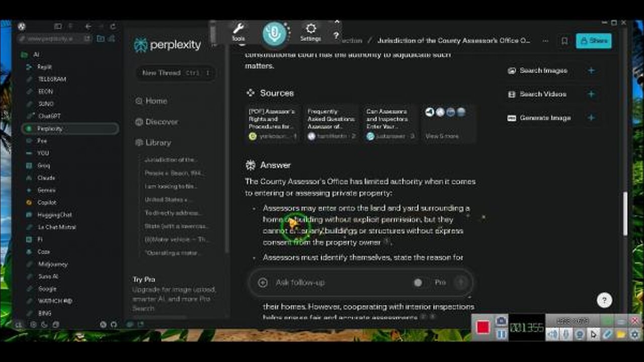The image size is (644, 362).
Task: Open Settings gear in the floating toolbar
Action: (x=310, y=32)
